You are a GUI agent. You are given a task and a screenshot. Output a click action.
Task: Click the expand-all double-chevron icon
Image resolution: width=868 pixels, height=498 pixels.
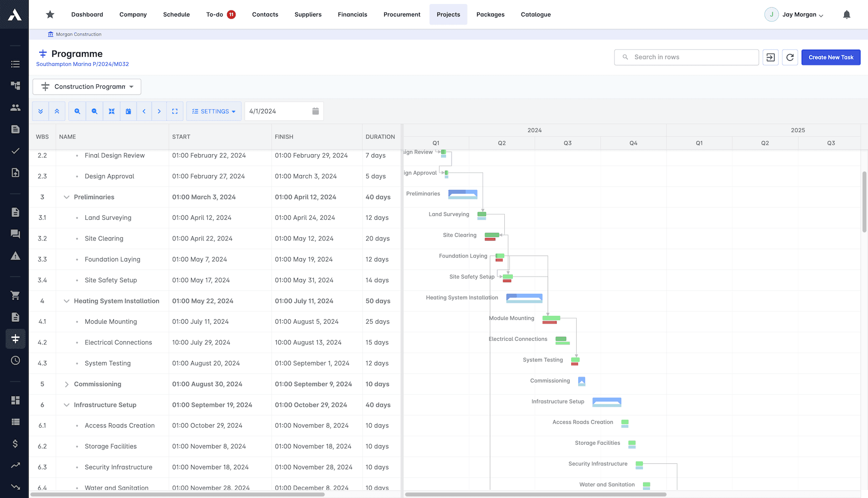pyautogui.click(x=40, y=111)
